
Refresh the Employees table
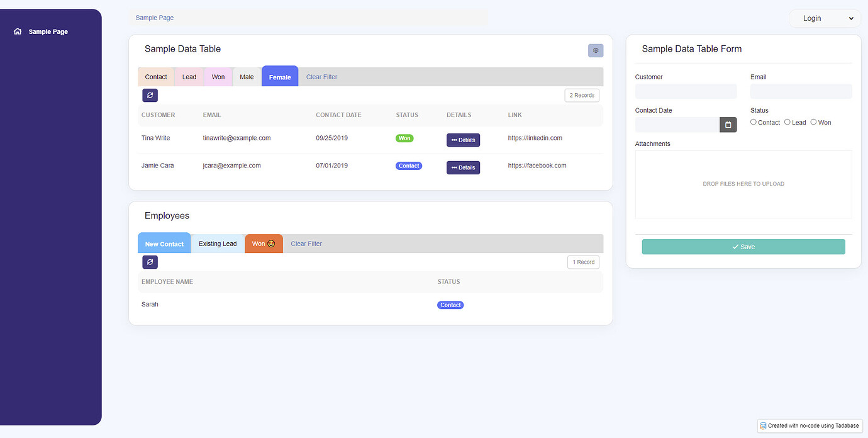click(x=150, y=262)
